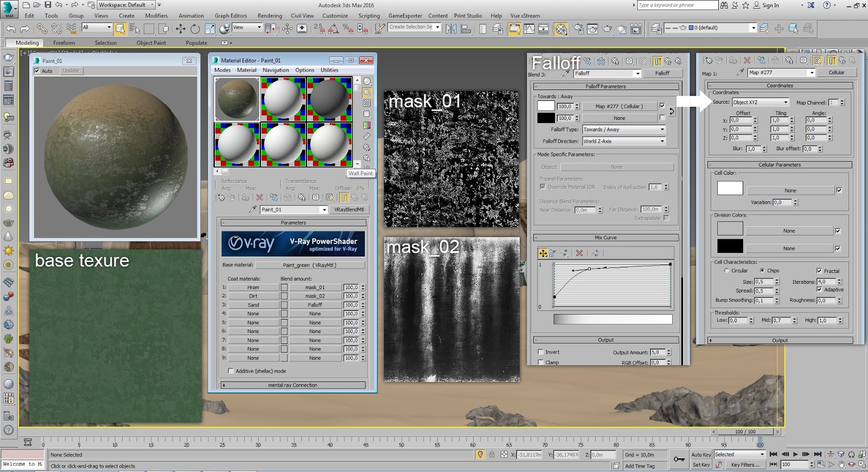Click the Paint_green (VRayMtl) base material button
Viewport: 868px width, 472px height.
(310, 265)
